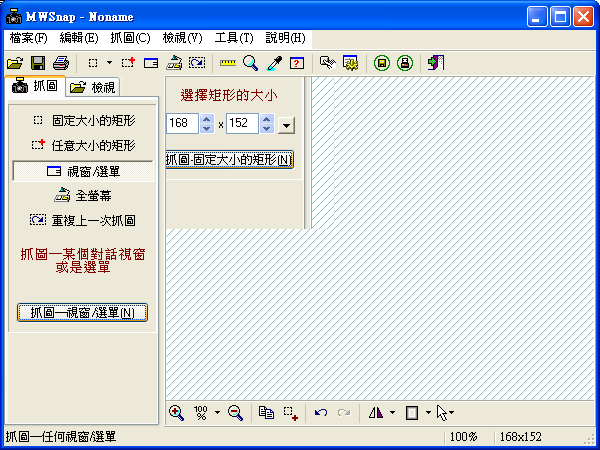Toggle auto-save green circle icon
Viewport: 600px width, 450px height.
coord(382,63)
